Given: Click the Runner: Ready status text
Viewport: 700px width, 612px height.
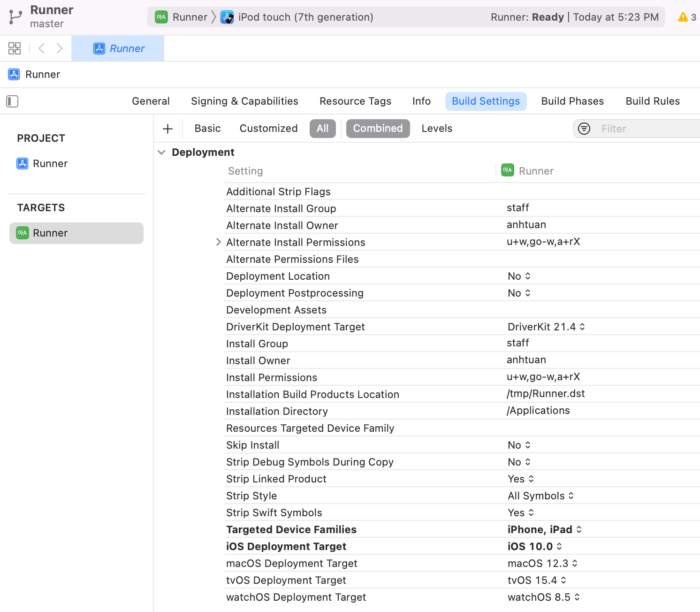Looking at the screenshot, I should (527, 17).
